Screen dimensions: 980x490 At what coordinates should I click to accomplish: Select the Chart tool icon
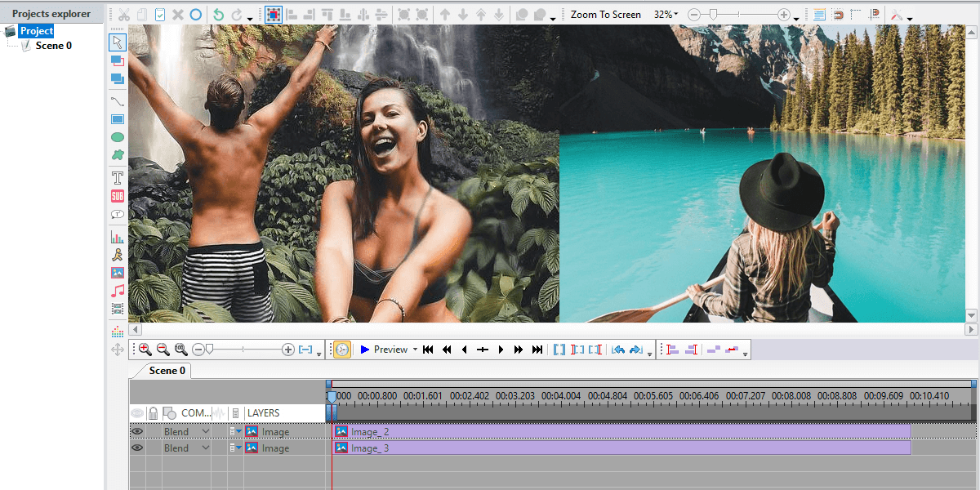pyautogui.click(x=117, y=237)
